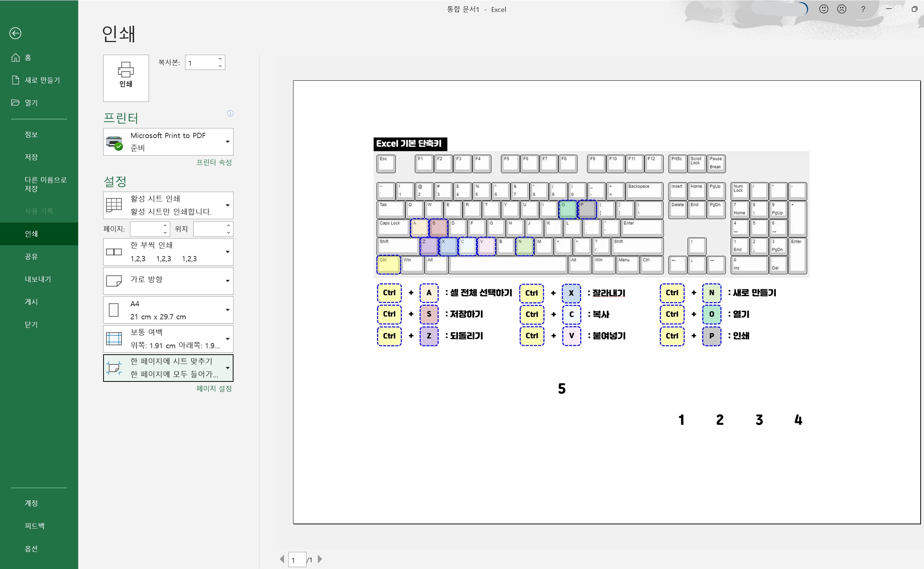Click the printer info icon
The image size is (924, 569).
(x=230, y=113)
